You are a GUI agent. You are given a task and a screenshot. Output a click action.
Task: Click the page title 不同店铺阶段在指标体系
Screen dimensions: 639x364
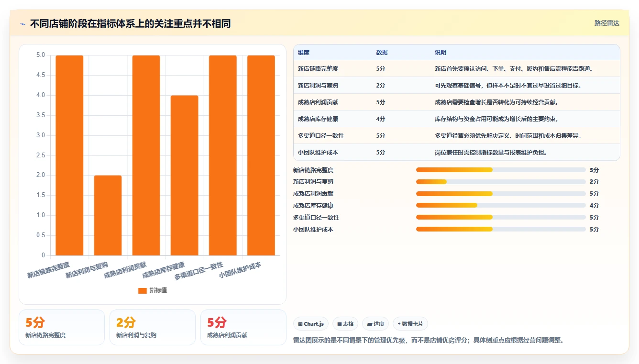[130, 24]
